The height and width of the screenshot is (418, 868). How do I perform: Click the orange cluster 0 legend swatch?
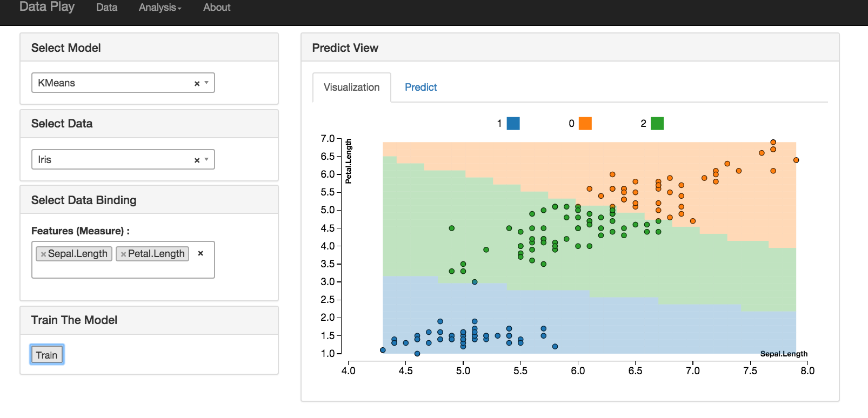585,124
